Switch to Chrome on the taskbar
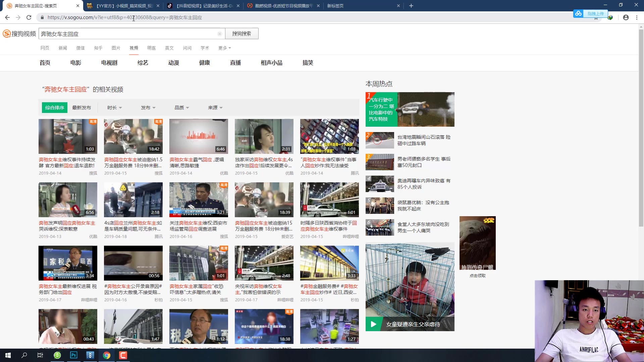The image size is (644, 362). (x=107, y=355)
